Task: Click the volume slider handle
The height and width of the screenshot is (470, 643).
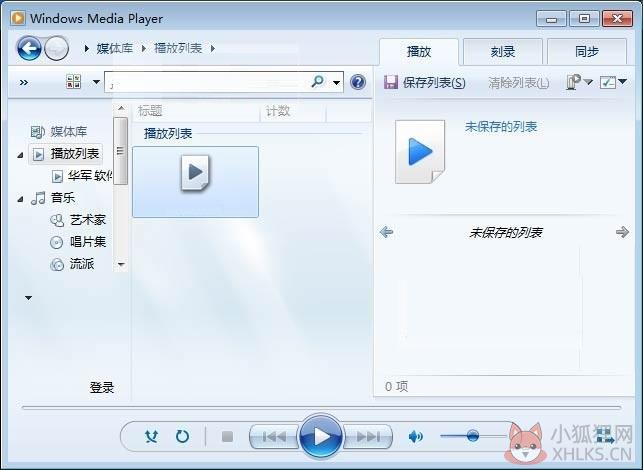Action: point(472,436)
